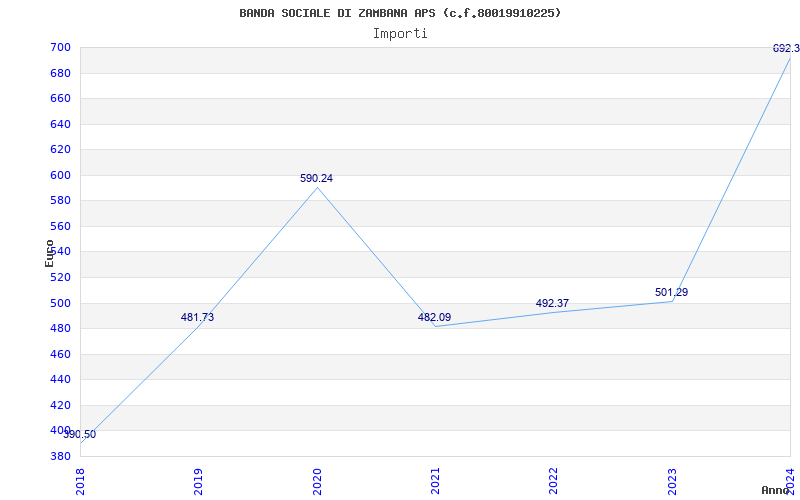Click the 2023 x-axis year label
The height and width of the screenshot is (500, 800).
tap(672, 481)
